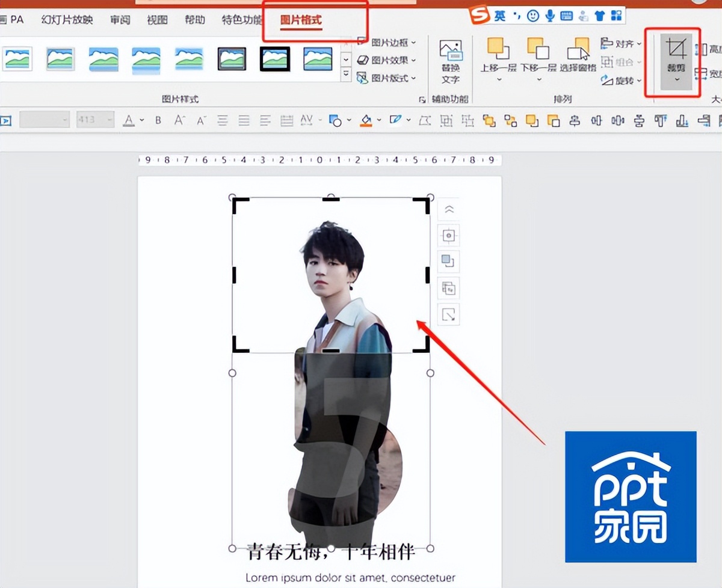
Task: Click the layout options icon beside the image
Action: coord(448,236)
